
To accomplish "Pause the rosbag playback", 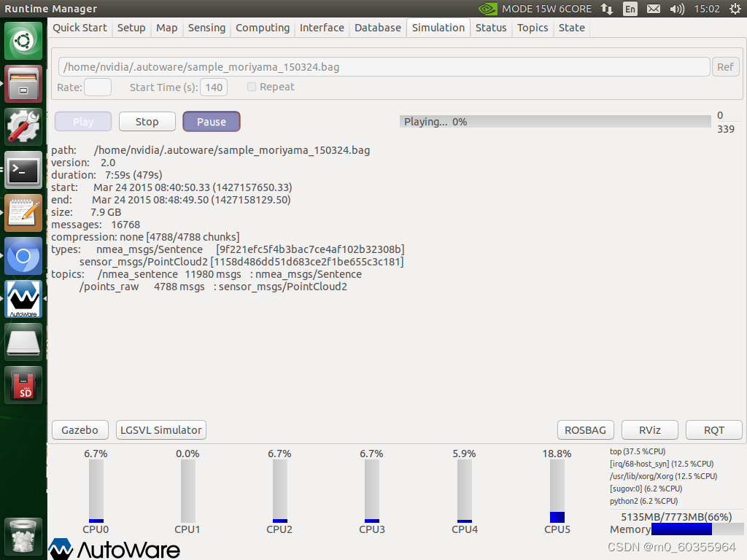I will [212, 122].
